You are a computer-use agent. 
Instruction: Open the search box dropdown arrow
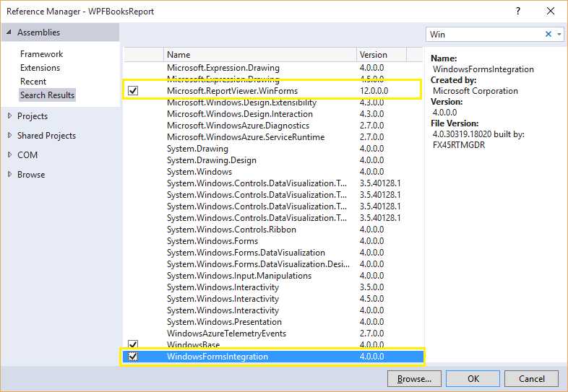click(559, 35)
